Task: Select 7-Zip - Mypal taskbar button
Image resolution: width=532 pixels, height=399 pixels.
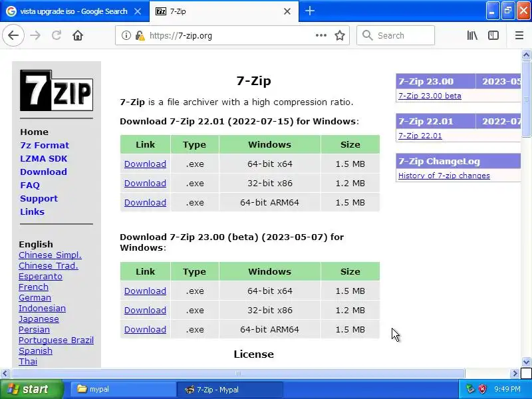Action: coord(229,390)
